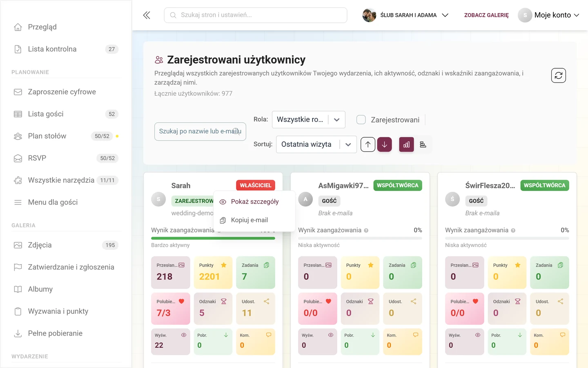The height and width of the screenshot is (368, 588).
Task: Click the Lista kontrolna document icon
Action: 18,49
